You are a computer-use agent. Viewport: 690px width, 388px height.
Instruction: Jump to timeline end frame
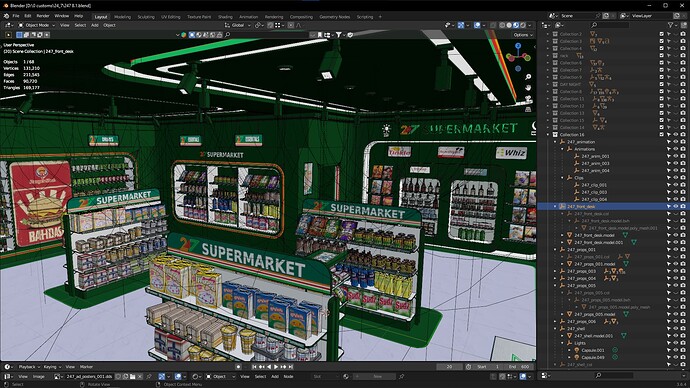click(290, 366)
